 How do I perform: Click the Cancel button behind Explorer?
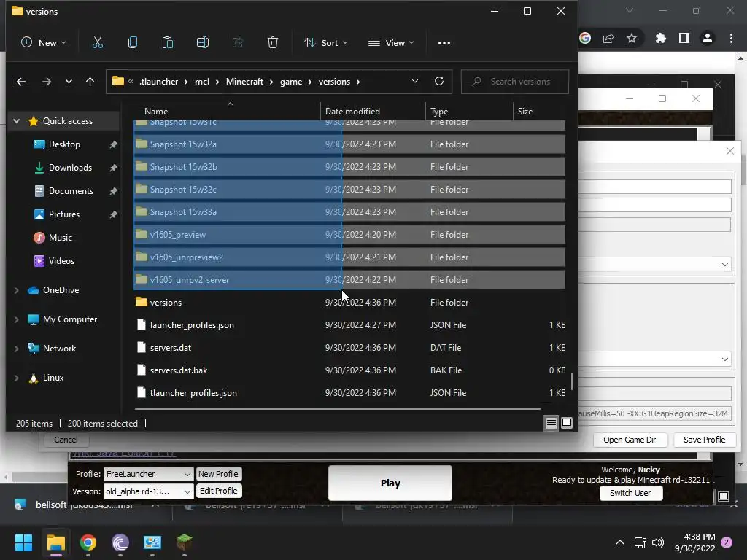(x=66, y=440)
